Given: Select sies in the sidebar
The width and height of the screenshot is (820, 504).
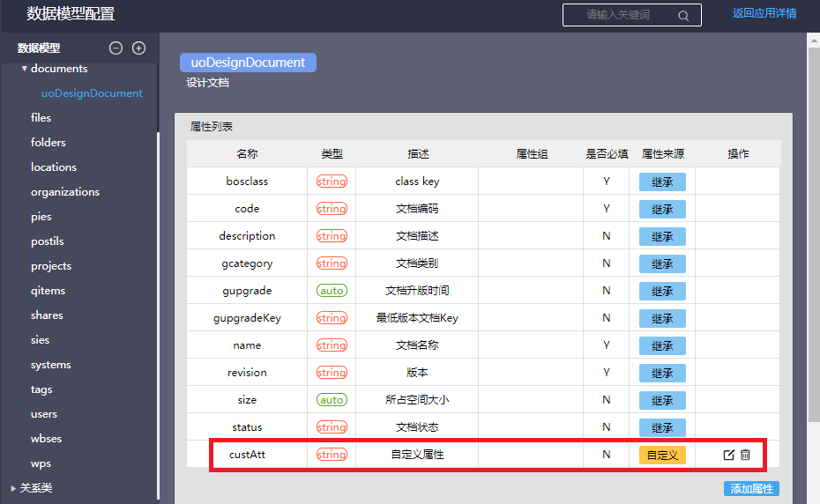Looking at the screenshot, I should click(41, 340).
